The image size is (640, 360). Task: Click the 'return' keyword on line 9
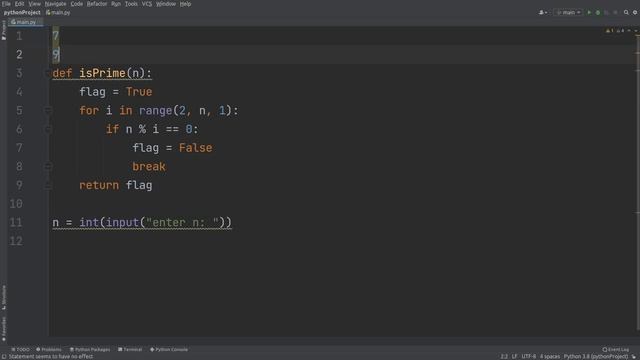99,185
